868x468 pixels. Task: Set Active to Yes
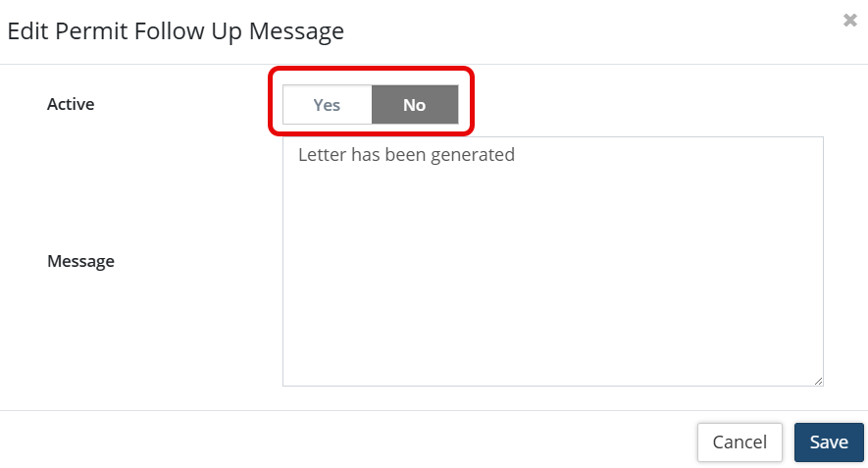[327, 105]
